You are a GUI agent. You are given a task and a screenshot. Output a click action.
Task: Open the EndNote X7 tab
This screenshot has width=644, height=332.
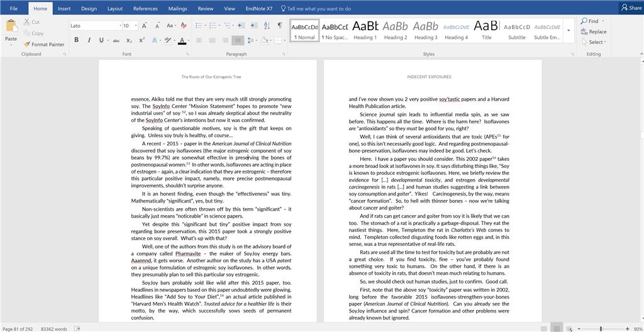(x=258, y=8)
